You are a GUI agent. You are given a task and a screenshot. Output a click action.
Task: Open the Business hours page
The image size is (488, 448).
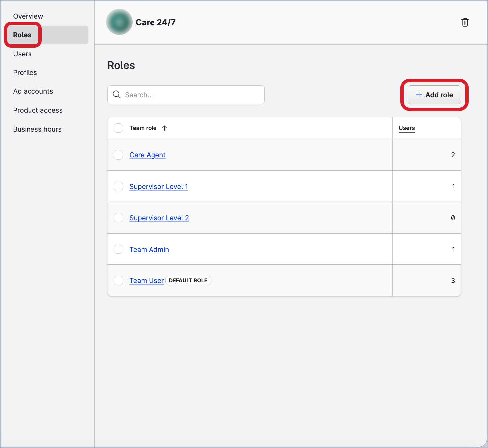pyautogui.click(x=37, y=129)
